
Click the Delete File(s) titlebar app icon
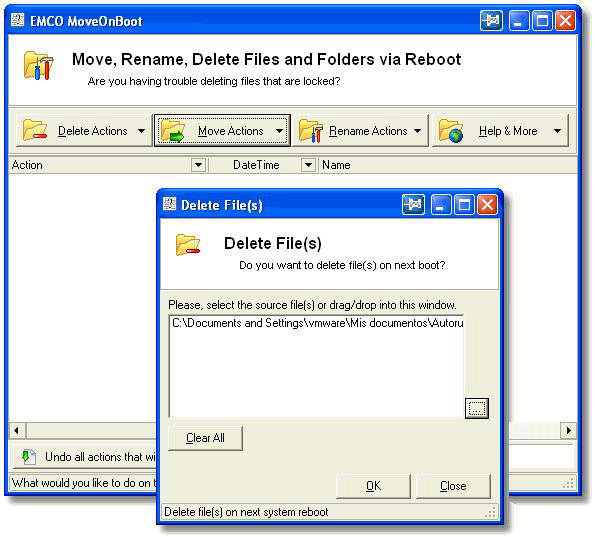coord(169,204)
